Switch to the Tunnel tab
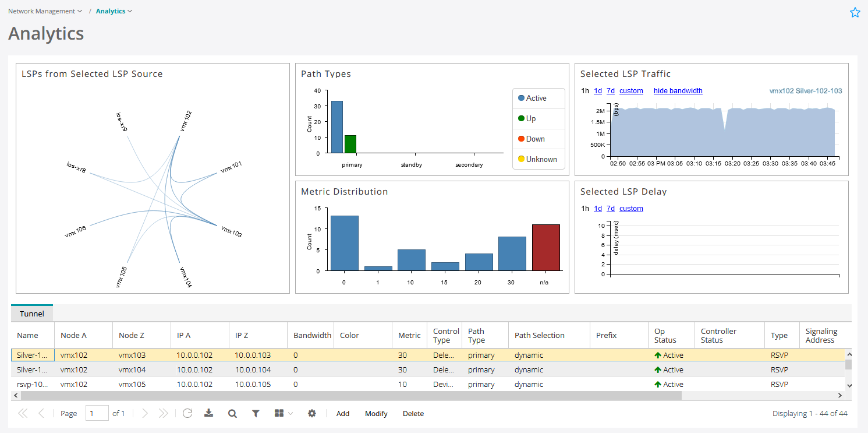Image resolution: width=868 pixels, height=433 pixels. (x=31, y=313)
